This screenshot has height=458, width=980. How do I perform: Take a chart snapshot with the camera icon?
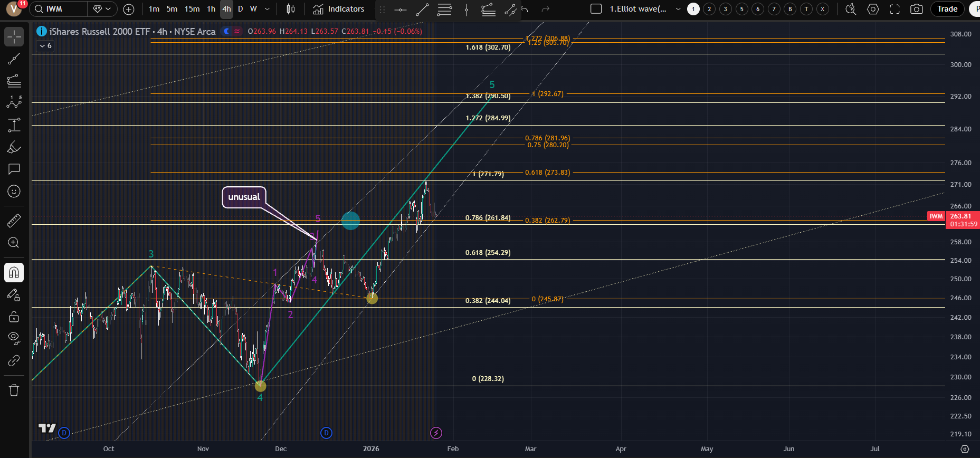click(x=917, y=9)
